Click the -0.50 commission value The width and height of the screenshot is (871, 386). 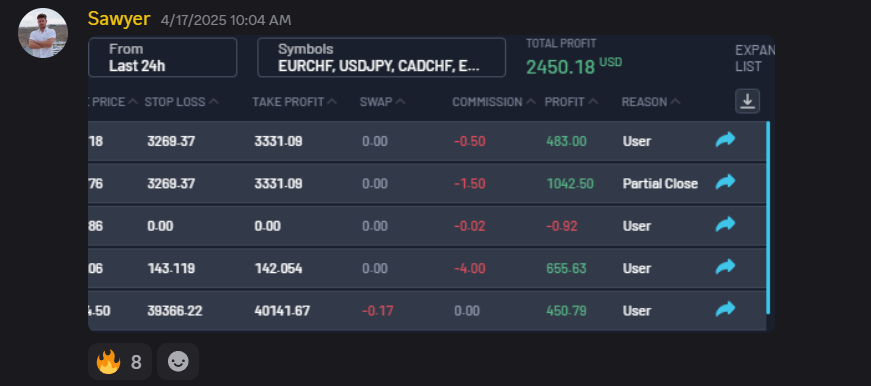point(470,141)
